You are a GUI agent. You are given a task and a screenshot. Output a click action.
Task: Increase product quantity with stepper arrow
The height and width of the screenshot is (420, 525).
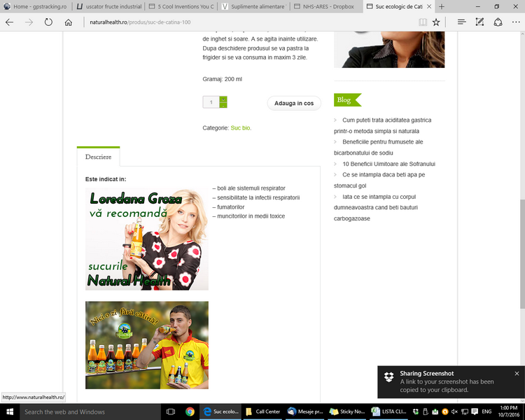pyautogui.click(x=223, y=99)
